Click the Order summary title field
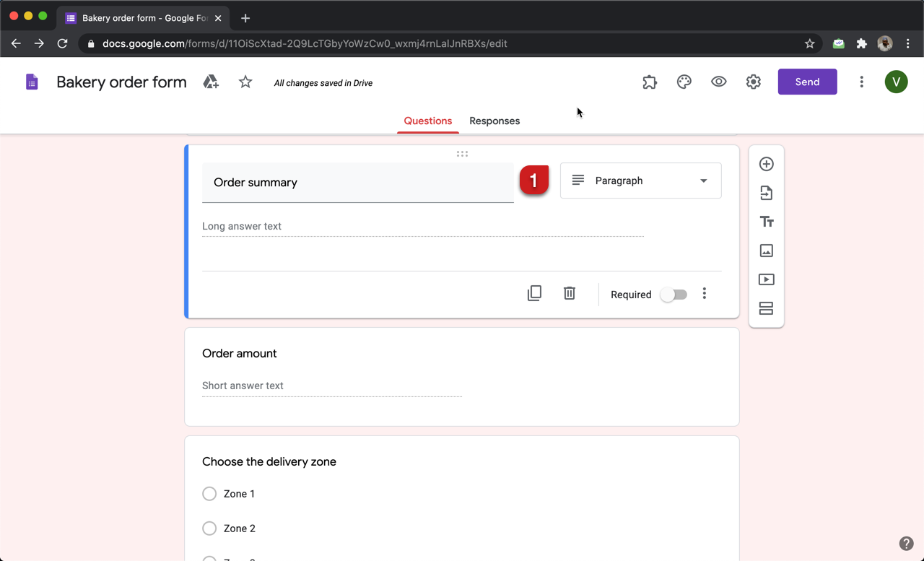 coord(357,183)
